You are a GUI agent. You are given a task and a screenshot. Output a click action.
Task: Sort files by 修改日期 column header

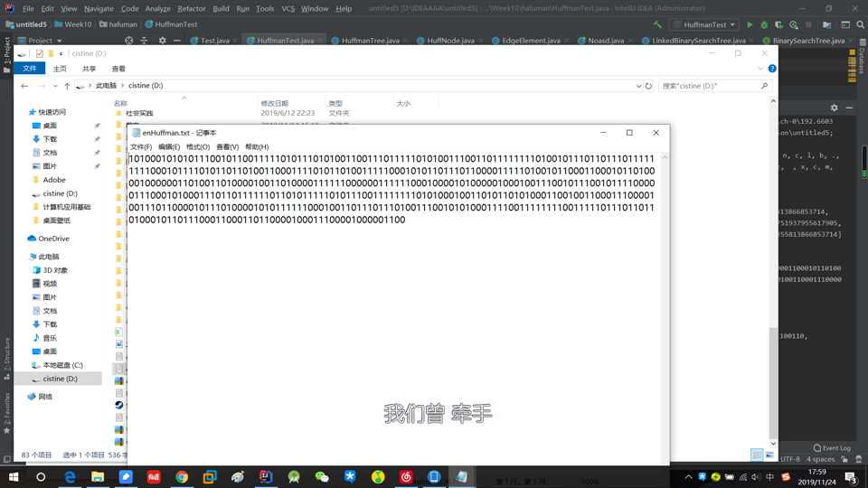tap(275, 103)
